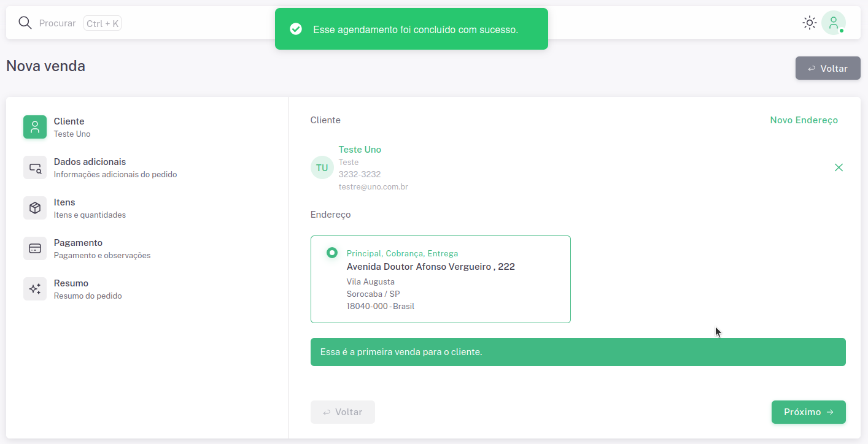Viewport: 868px width, 444px height.
Task: Click the TU client avatar
Action: pos(322,167)
